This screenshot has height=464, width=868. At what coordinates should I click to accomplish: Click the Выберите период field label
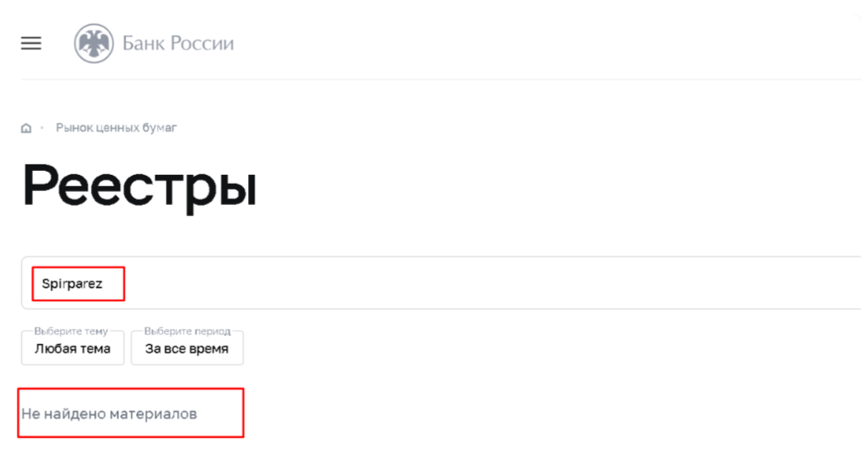[x=187, y=331]
